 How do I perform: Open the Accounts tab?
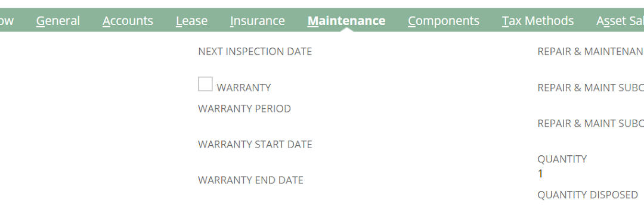tap(128, 20)
